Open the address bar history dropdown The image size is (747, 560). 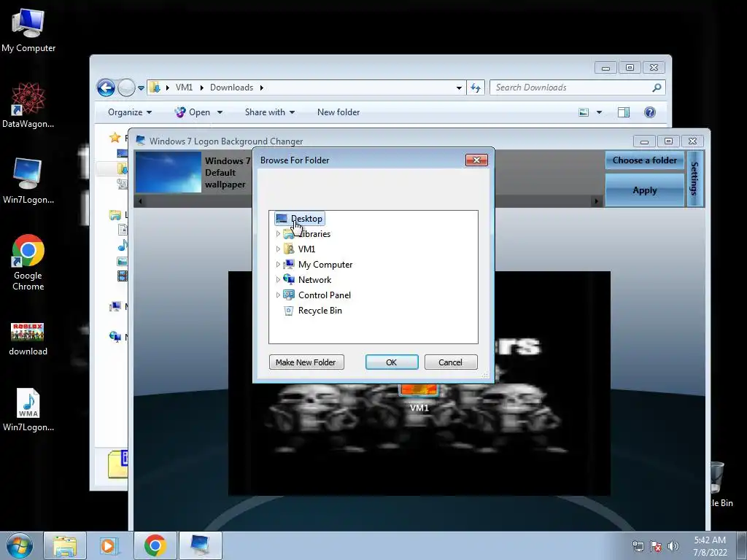(x=459, y=87)
